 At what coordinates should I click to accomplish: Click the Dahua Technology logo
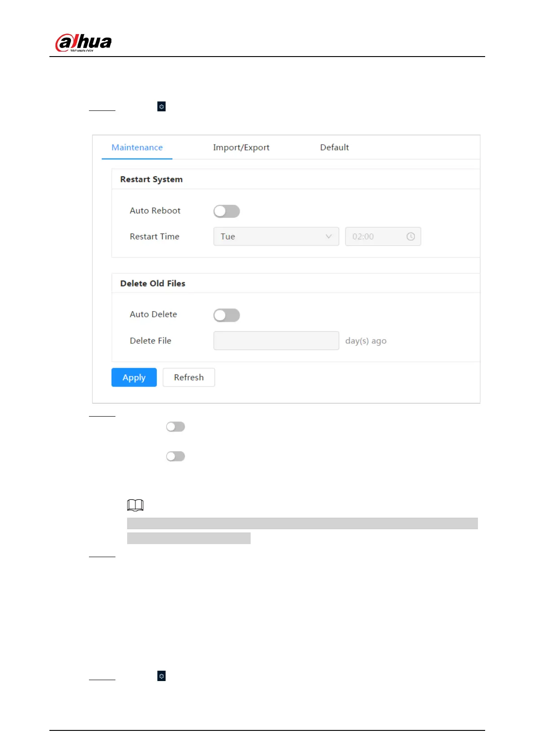click(83, 43)
